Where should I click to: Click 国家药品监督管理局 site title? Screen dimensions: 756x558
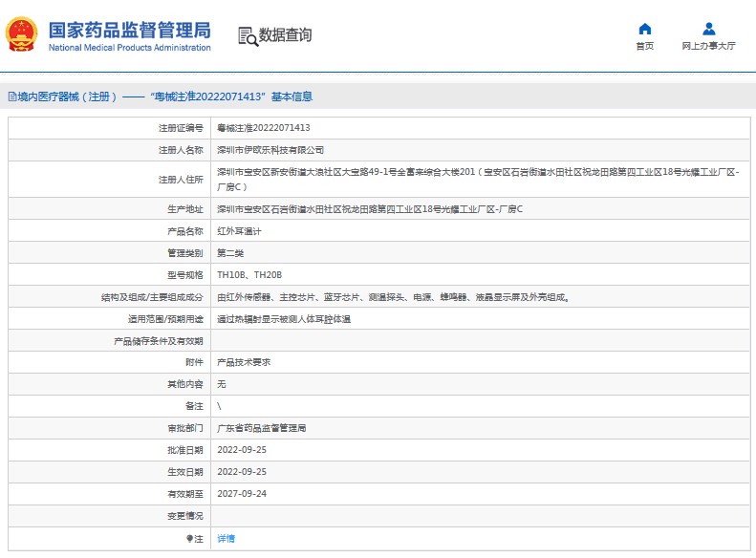(x=130, y=30)
